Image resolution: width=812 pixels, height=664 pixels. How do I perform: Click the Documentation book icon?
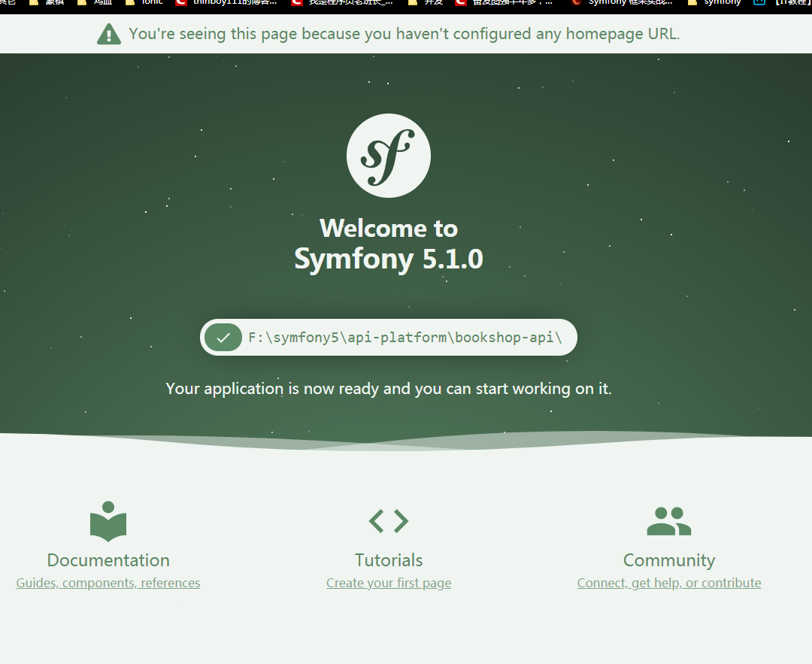108,519
